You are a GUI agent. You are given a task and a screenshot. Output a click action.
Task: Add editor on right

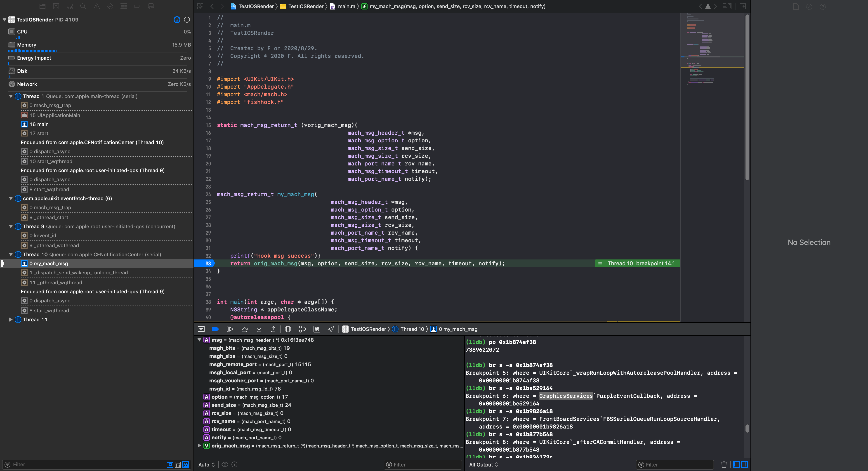(x=743, y=6)
